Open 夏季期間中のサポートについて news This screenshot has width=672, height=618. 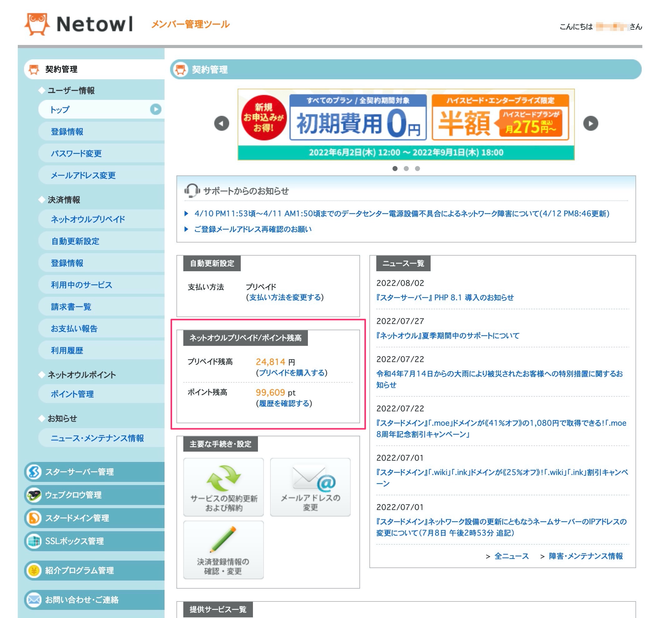coord(448,336)
